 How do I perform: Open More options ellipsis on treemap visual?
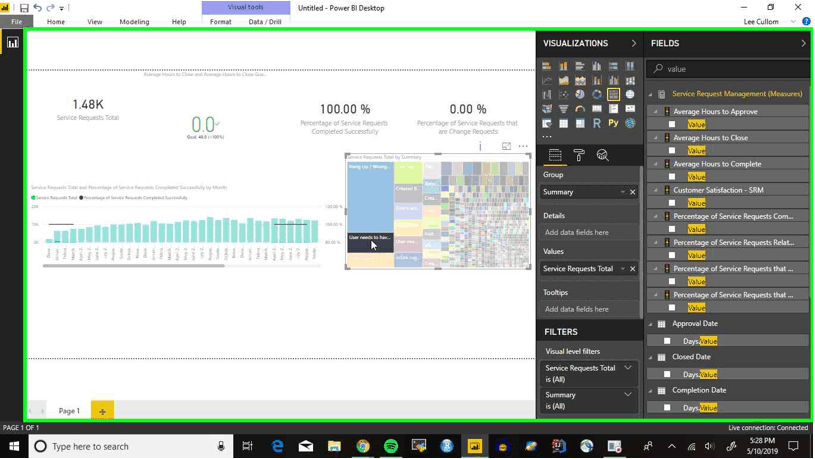(523, 147)
